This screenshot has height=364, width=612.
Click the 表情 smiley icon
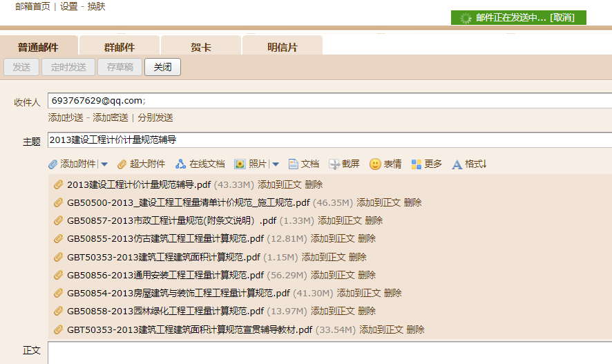(x=375, y=164)
